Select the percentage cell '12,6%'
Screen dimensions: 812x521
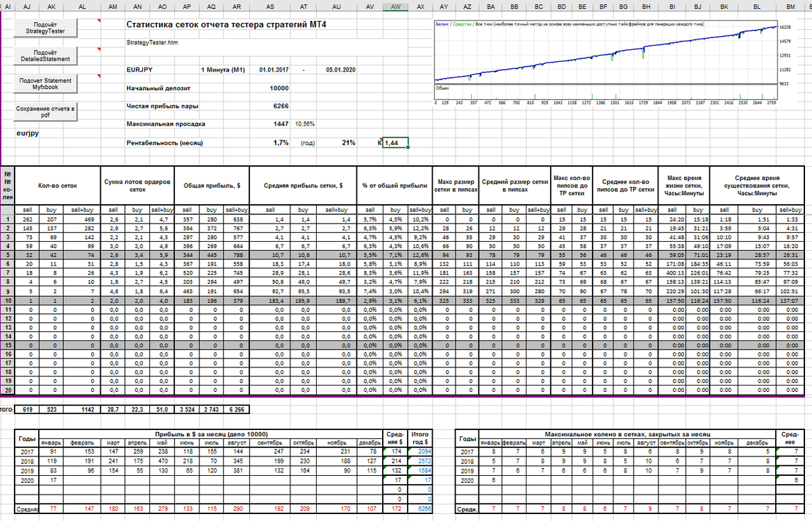pyautogui.click(x=420, y=256)
